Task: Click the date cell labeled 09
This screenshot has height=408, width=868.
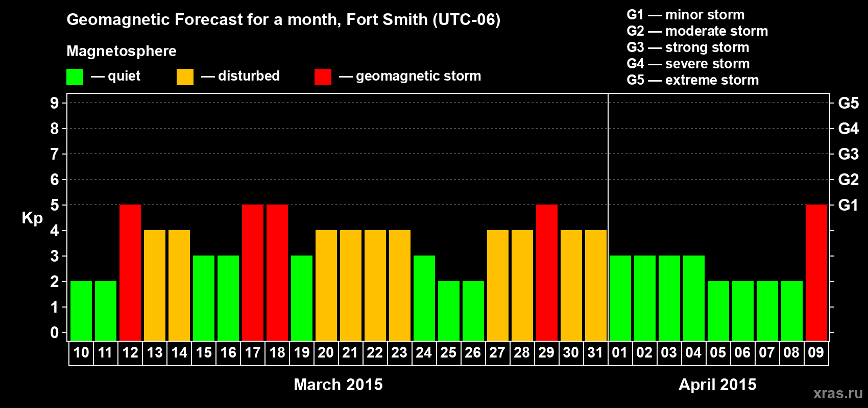Action: tap(816, 353)
